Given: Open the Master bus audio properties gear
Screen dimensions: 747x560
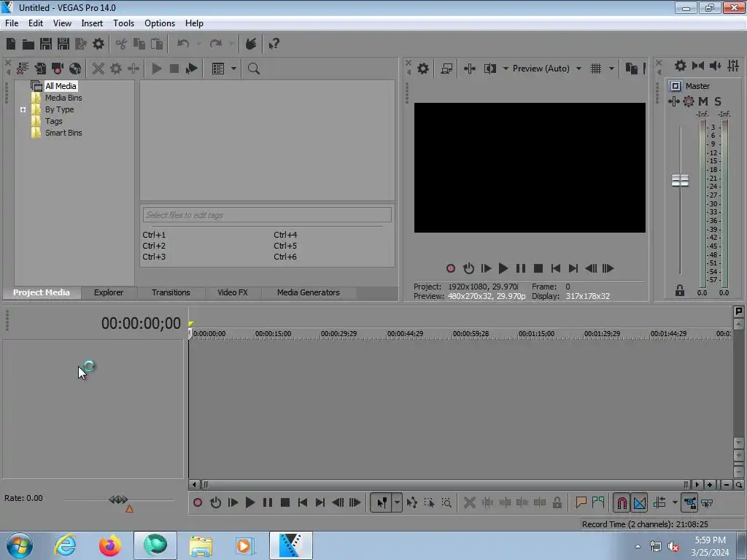Looking at the screenshot, I should click(x=681, y=66).
